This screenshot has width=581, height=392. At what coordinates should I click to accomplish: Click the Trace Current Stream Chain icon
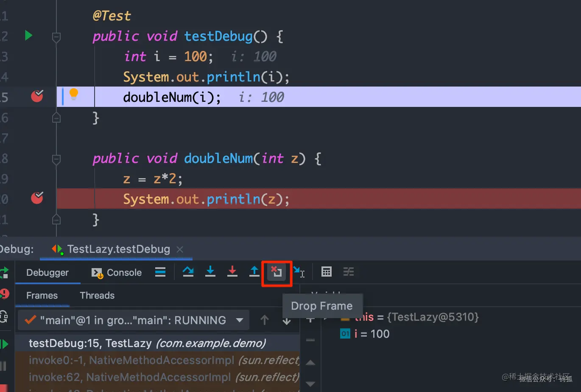pos(349,272)
